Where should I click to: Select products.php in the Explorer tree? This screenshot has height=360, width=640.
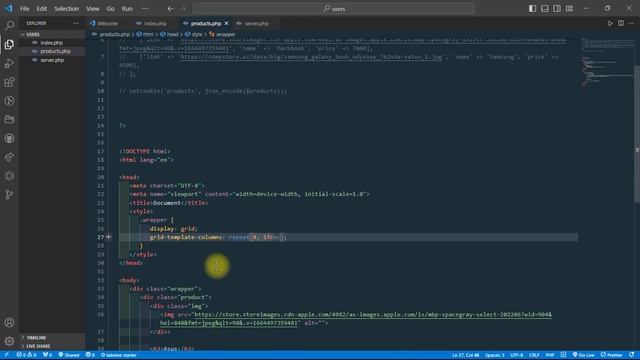55,51
